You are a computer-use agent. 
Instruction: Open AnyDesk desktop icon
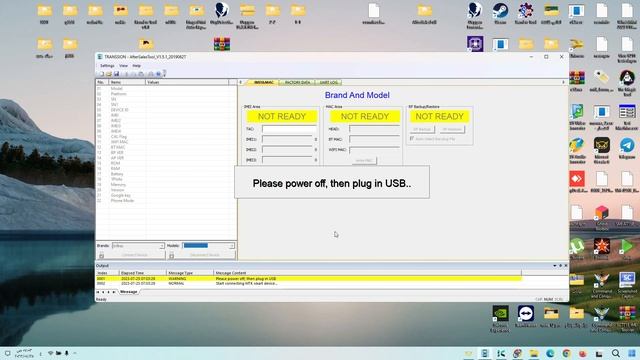(577, 182)
